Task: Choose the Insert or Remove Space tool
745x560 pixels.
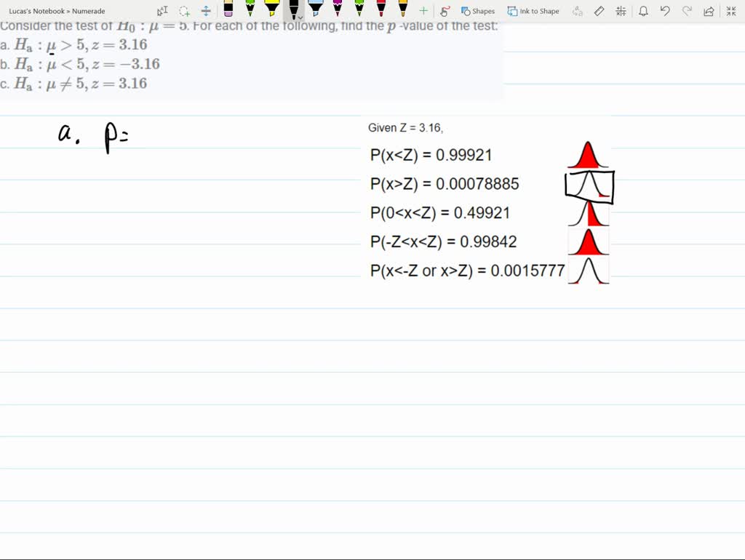Action: click(206, 11)
